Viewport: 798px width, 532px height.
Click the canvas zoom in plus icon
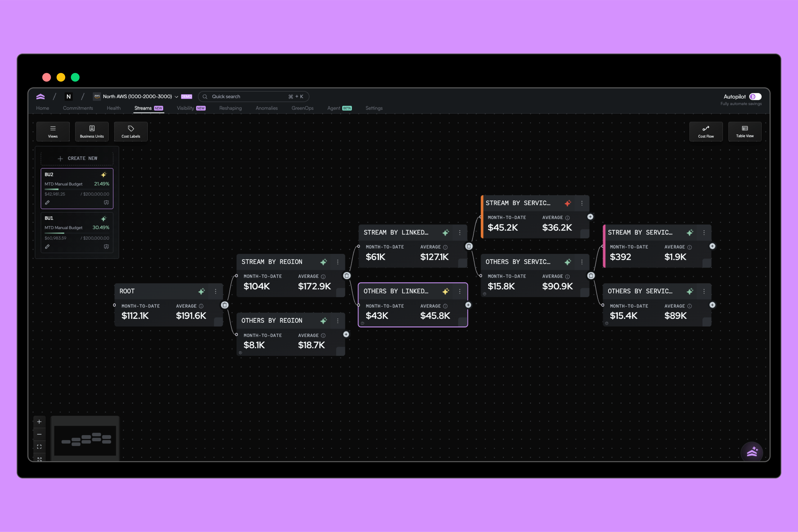tap(39, 422)
